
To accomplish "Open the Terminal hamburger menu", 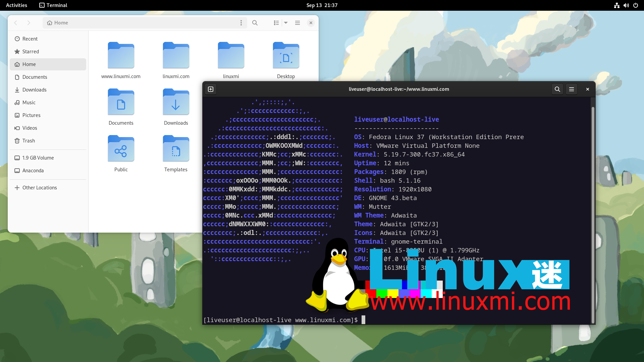I will tap(572, 89).
